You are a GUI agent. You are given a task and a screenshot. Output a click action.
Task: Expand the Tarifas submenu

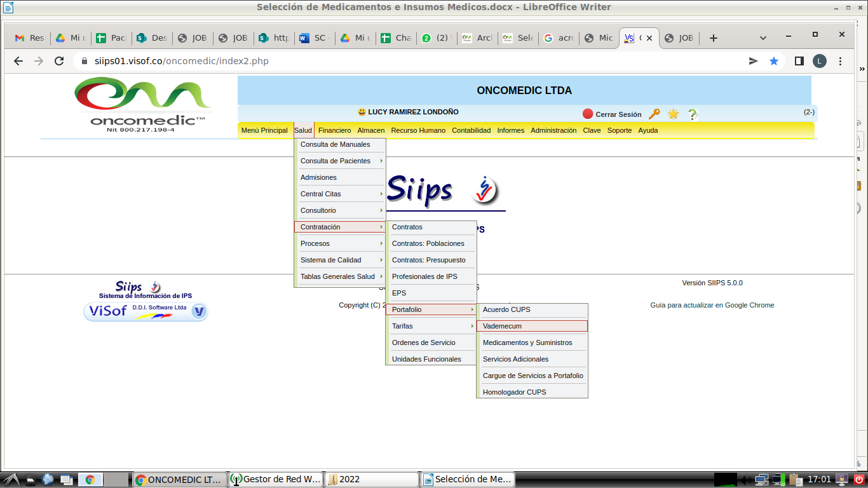(431, 326)
